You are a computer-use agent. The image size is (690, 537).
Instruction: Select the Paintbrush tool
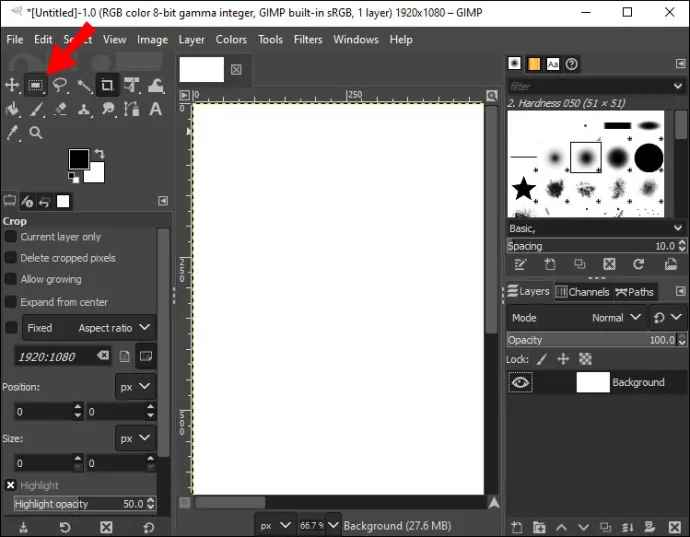(x=36, y=109)
